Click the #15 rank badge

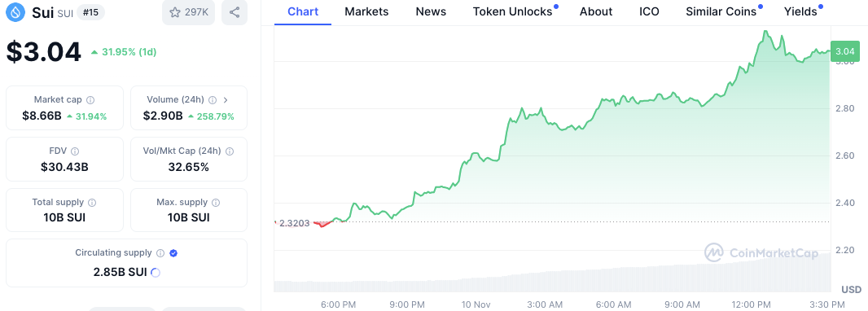[x=90, y=13]
